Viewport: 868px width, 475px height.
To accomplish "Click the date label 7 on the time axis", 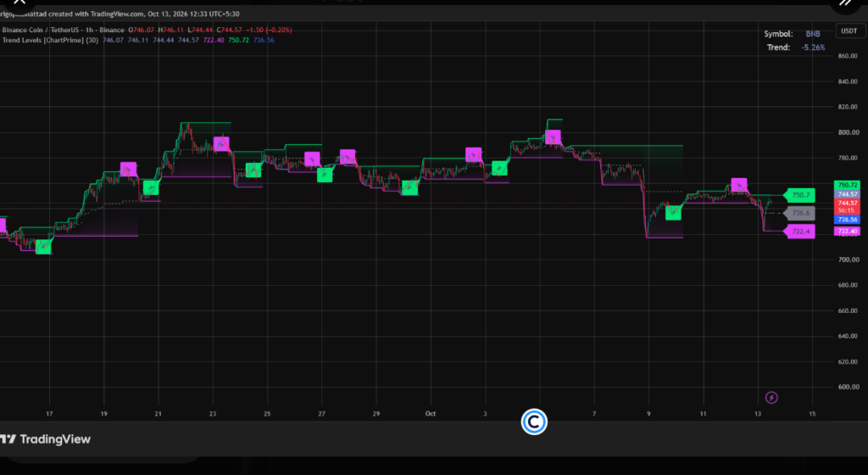I will pos(594,414).
